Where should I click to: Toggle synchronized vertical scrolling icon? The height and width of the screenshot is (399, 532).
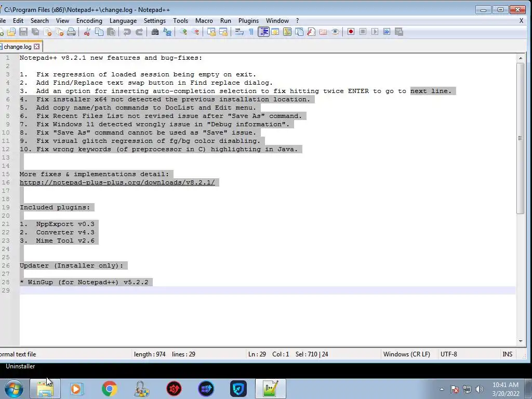tap(211, 32)
